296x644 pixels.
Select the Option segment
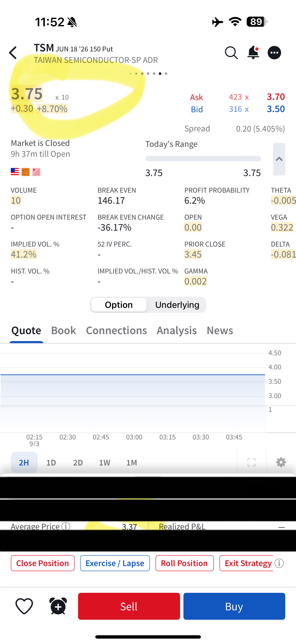(119, 305)
